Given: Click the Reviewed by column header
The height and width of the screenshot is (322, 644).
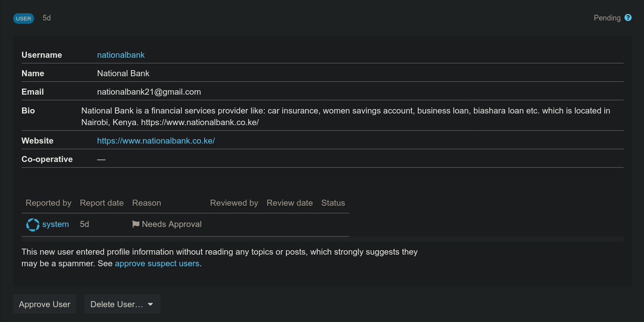Looking at the screenshot, I should click(x=234, y=203).
